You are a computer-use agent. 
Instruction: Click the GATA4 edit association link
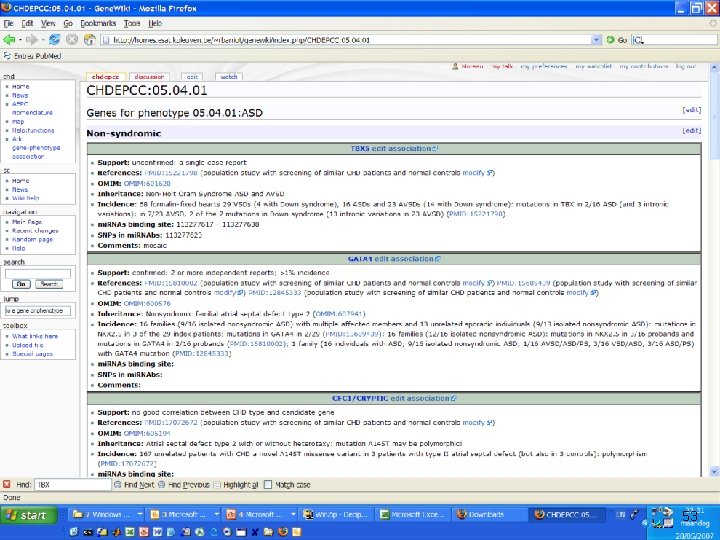(390, 259)
